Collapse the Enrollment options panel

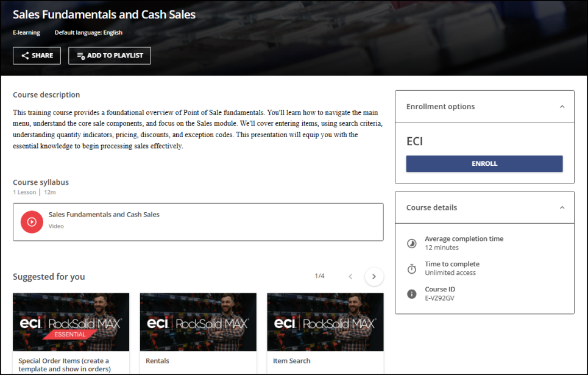click(562, 107)
